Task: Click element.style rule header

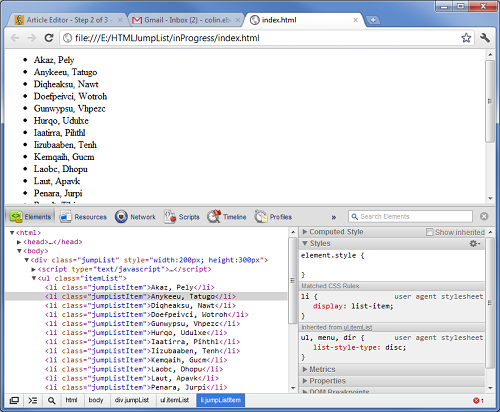Action: (333, 256)
